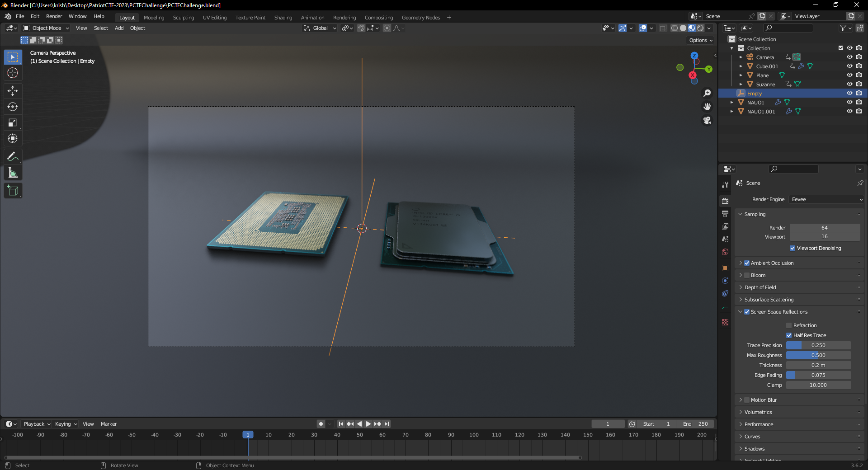Enable Bloom checkbox
This screenshot has height=470, width=868.
pos(747,275)
